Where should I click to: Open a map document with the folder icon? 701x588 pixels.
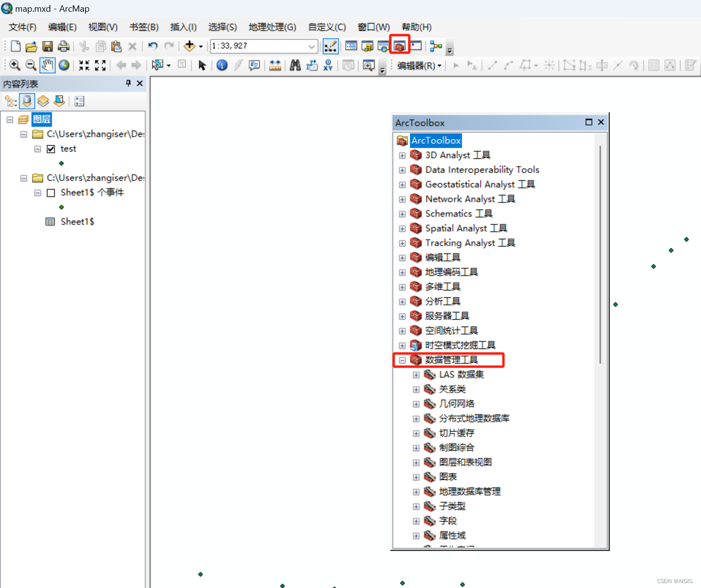(x=31, y=46)
